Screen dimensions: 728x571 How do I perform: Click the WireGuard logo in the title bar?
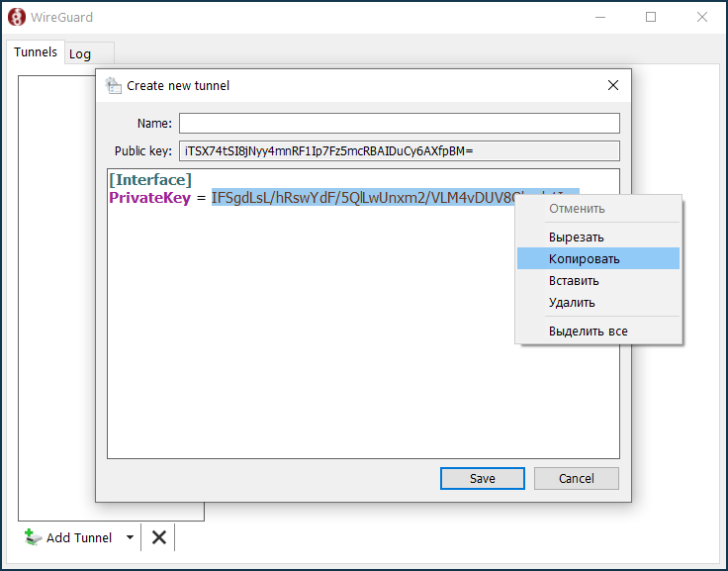[17, 18]
